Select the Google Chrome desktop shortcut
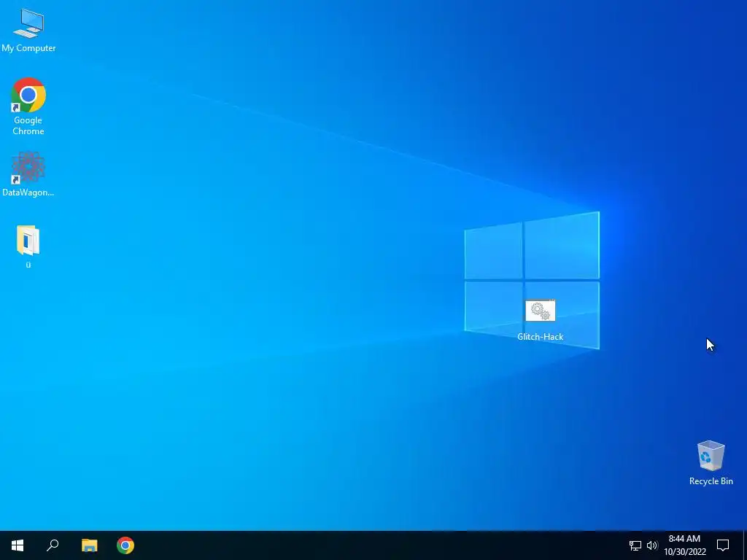Screen dimensions: 747x560 (x=28, y=106)
